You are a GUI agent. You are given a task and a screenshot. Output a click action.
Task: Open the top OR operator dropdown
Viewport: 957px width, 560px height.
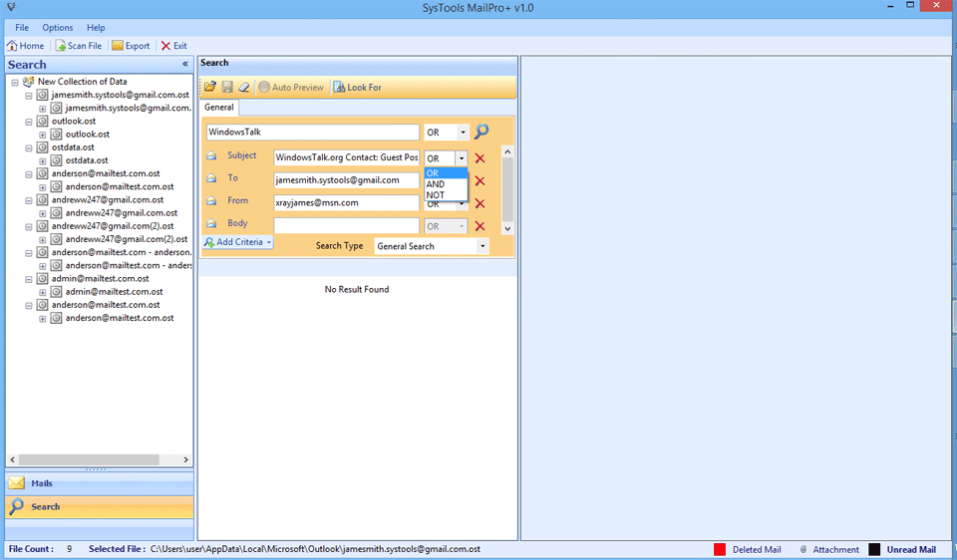tap(462, 133)
